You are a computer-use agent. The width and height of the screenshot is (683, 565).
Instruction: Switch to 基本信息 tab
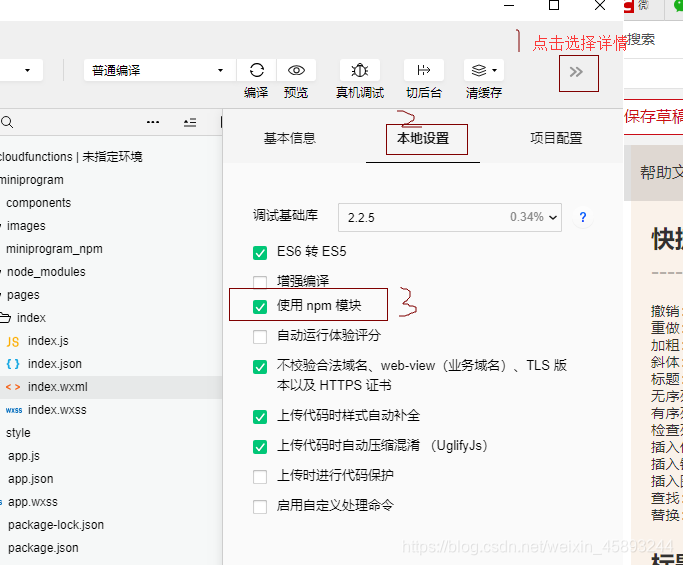[x=290, y=138]
